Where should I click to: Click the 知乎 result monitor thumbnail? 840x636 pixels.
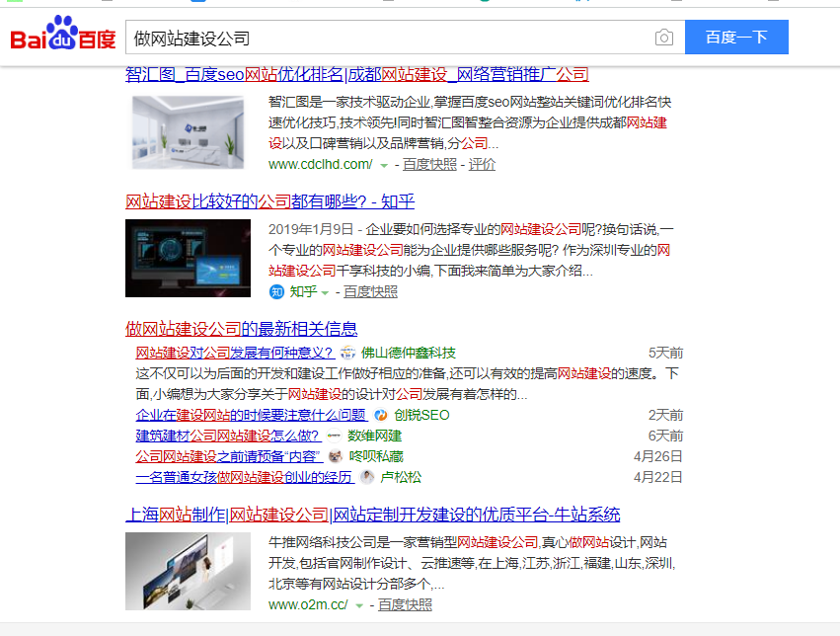pos(188,259)
